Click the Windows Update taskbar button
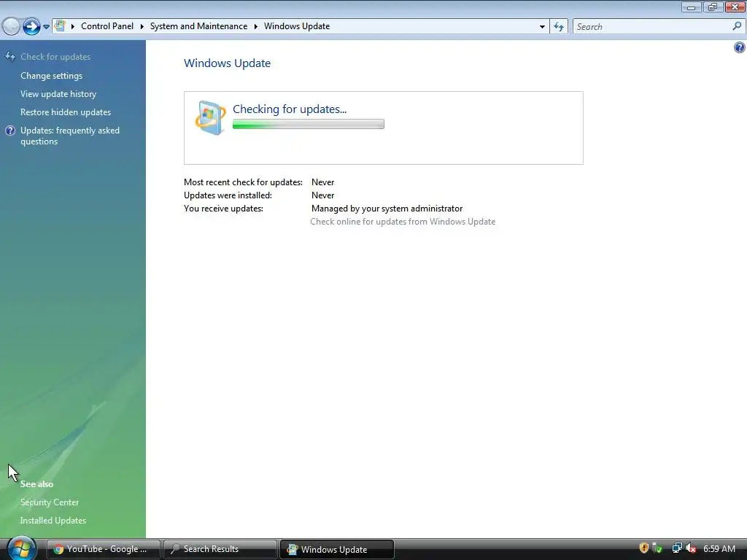 337,549
